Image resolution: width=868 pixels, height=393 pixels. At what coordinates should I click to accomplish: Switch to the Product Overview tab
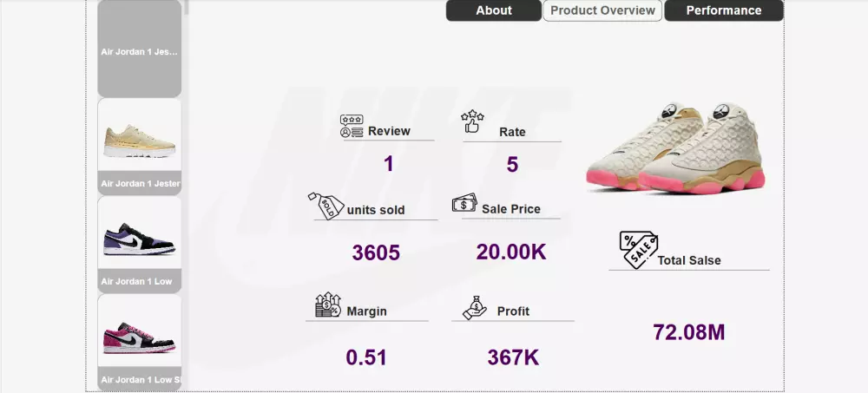click(x=602, y=10)
